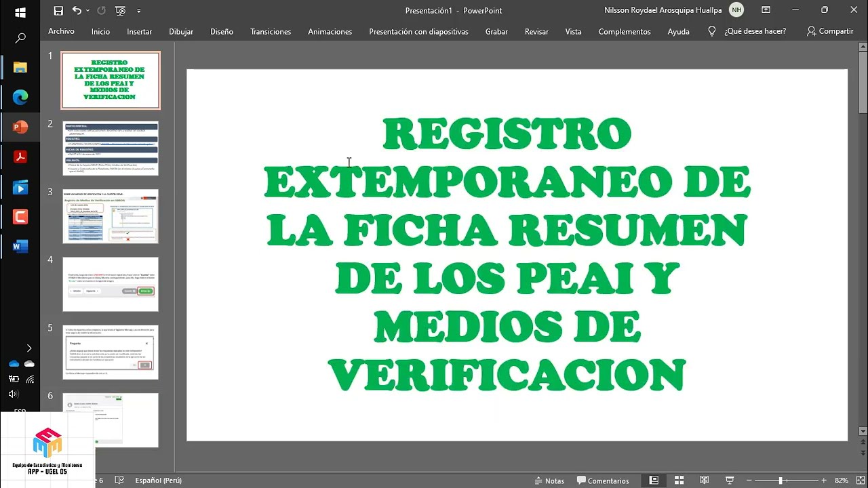The width and height of the screenshot is (868, 488).
Task: Open the Windows Start menu
Action: 20,12
